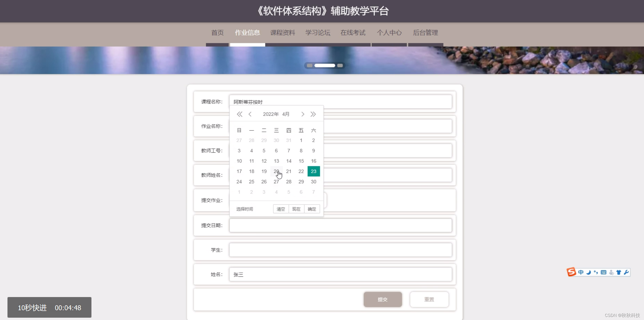Switch to the 课程资料 tab
The image size is (644, 320).
282,32
